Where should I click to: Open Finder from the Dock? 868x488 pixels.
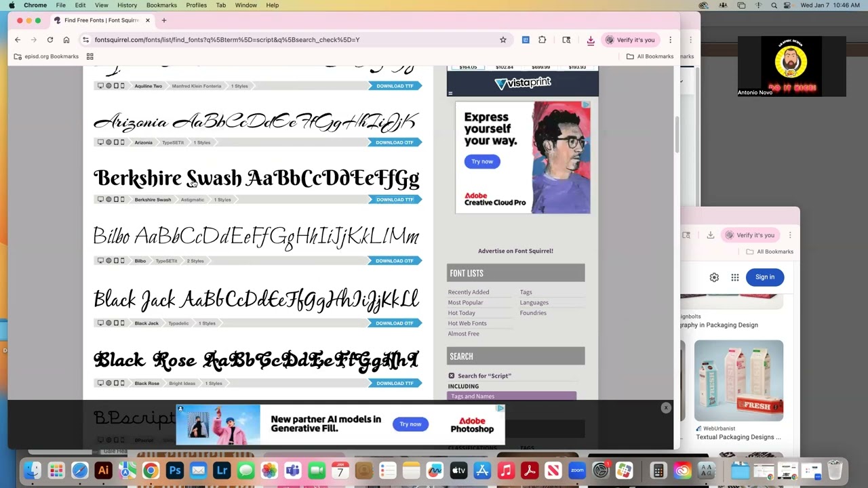click(x=32, y=470)
